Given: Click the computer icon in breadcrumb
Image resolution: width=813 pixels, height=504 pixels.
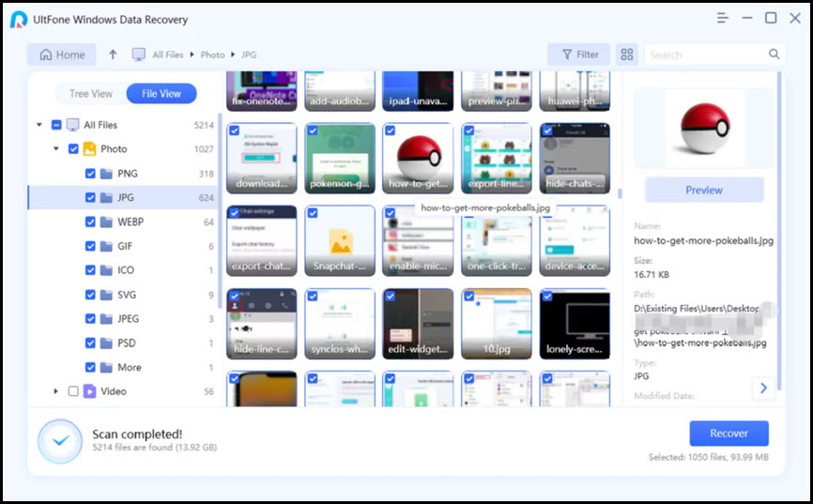Looking at the screenshot, I should point(138,54).
